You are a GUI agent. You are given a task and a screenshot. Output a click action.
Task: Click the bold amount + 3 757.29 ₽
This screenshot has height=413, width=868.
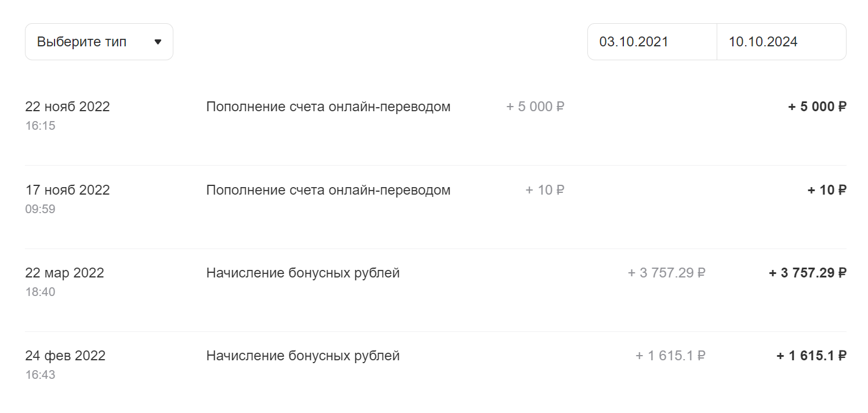(806, 272)
